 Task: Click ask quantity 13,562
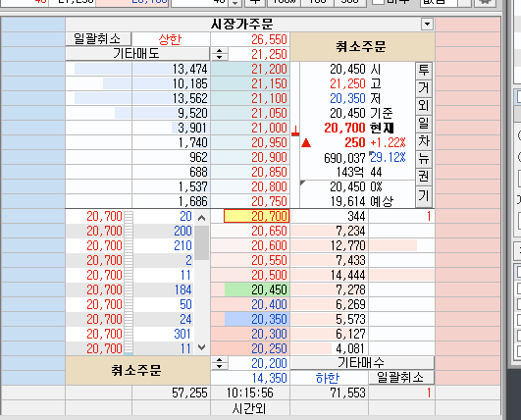pos(171,98)
